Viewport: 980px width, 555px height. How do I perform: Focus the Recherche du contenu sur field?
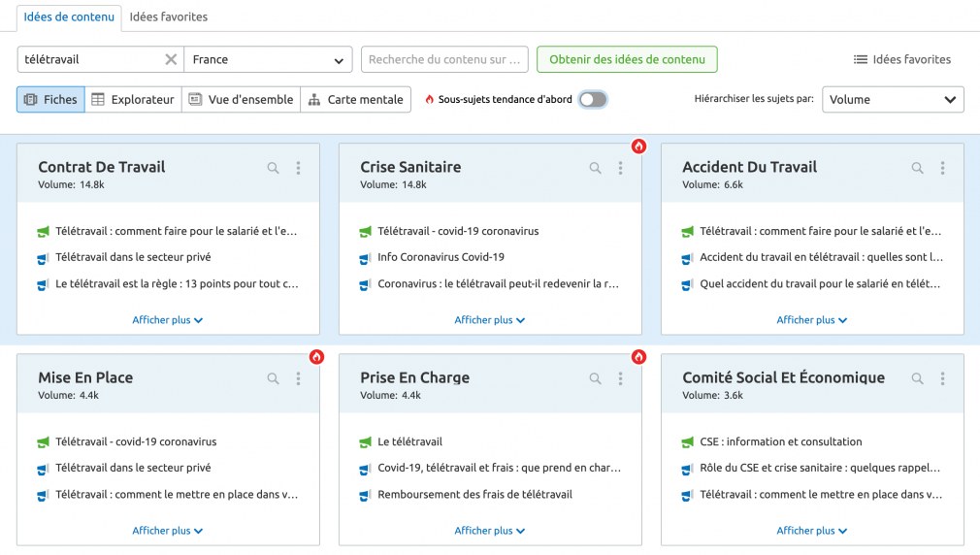click(x=444, y=59)
